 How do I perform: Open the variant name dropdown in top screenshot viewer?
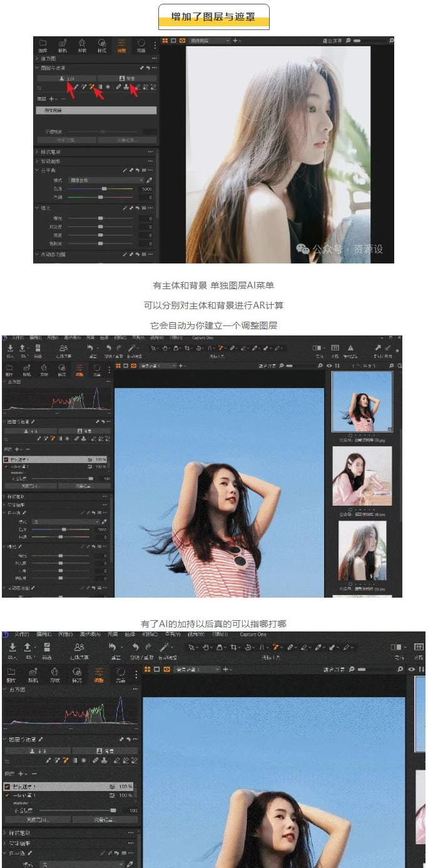coord(210,41)
